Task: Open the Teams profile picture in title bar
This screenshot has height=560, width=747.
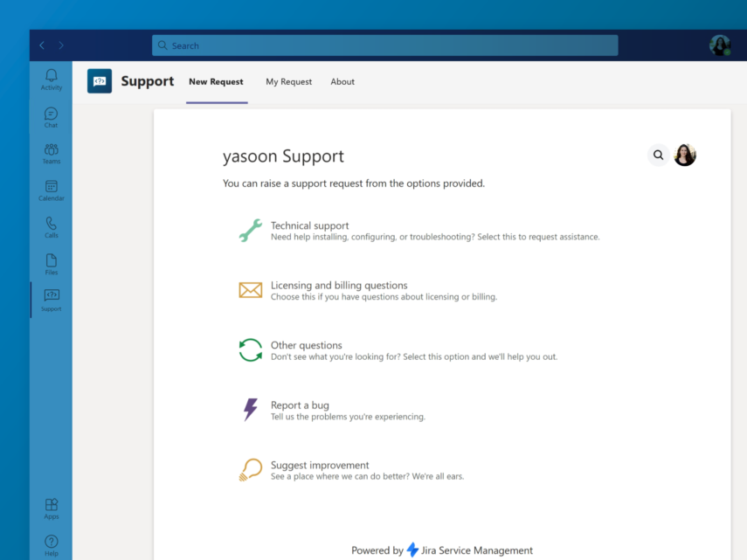Action: click(720, 45)
